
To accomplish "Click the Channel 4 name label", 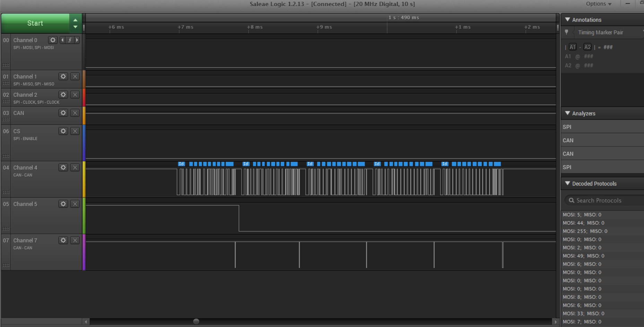I will [25, 167].
